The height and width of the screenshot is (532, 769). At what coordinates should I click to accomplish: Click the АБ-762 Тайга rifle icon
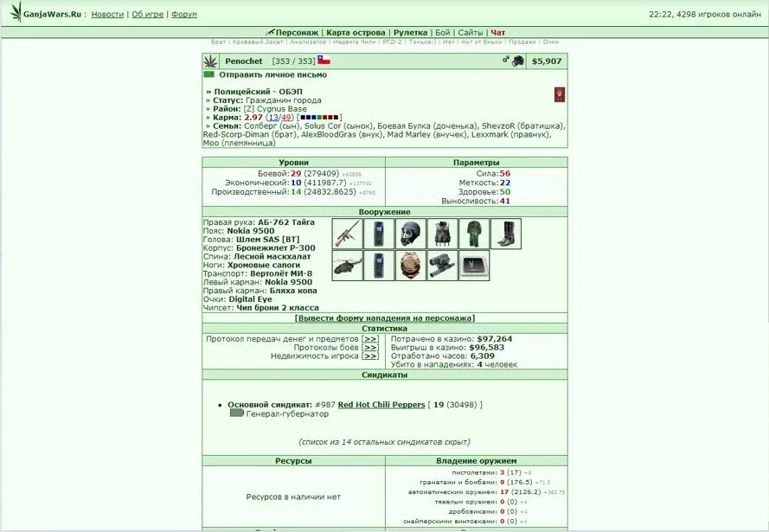(347, 234)
